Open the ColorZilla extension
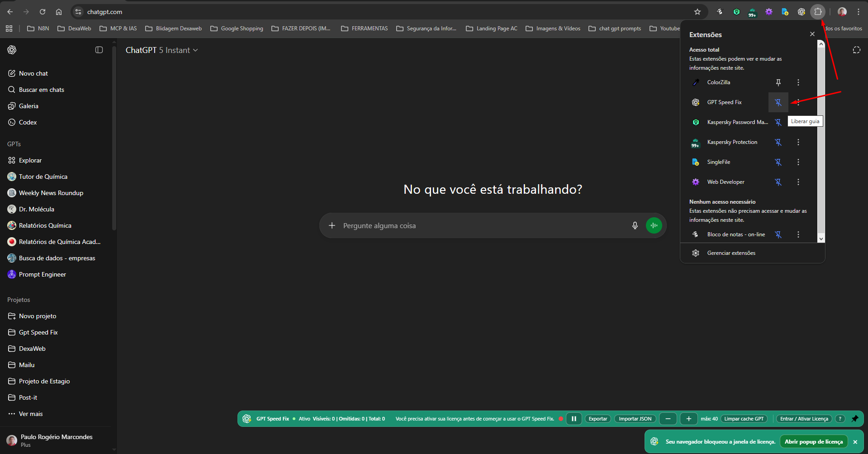 point(719,82)
